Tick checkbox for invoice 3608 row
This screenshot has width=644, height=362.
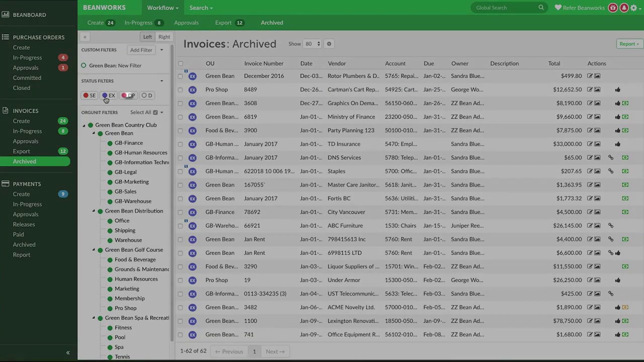[x=181, y=103]
